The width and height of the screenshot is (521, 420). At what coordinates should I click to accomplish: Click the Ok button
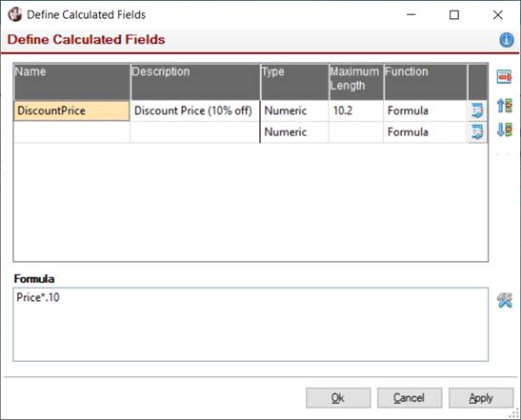338,398
